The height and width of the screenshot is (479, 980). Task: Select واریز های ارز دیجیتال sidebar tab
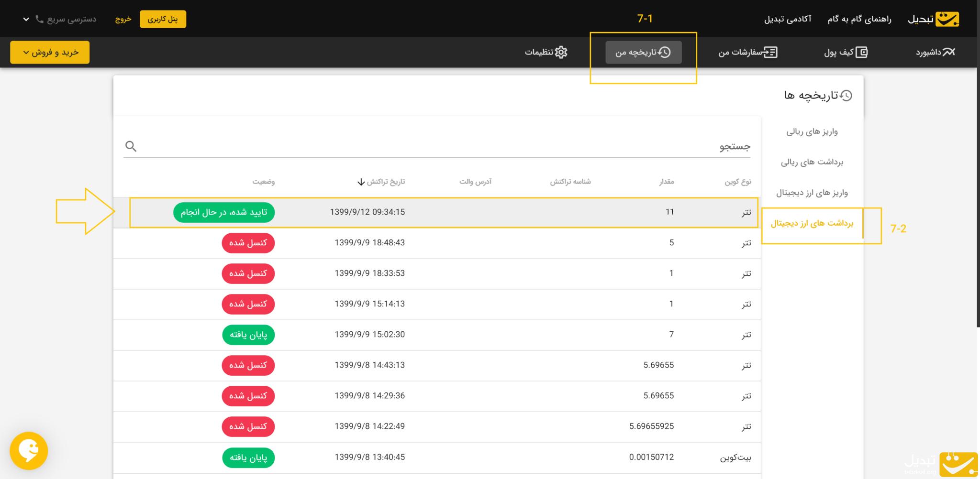[x=812, y=193]
